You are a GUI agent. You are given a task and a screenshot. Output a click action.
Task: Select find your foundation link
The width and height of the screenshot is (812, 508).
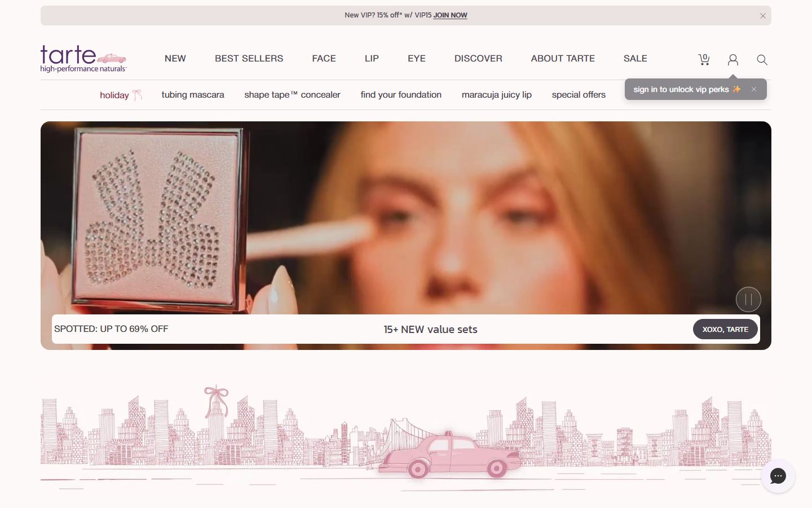point(401,95)
